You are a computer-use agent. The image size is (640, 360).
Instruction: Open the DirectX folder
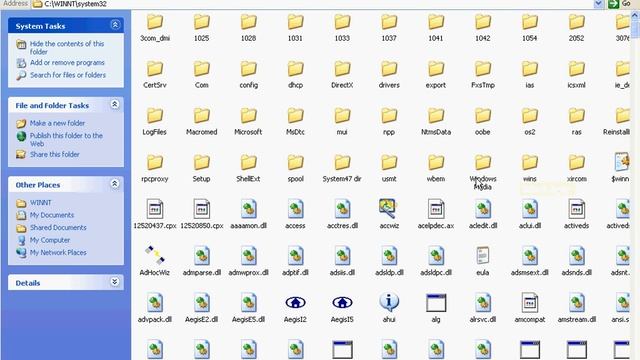tap(342, 69)
